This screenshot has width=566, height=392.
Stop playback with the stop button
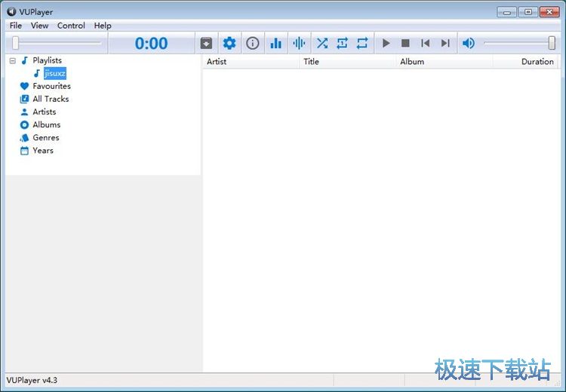406,44
